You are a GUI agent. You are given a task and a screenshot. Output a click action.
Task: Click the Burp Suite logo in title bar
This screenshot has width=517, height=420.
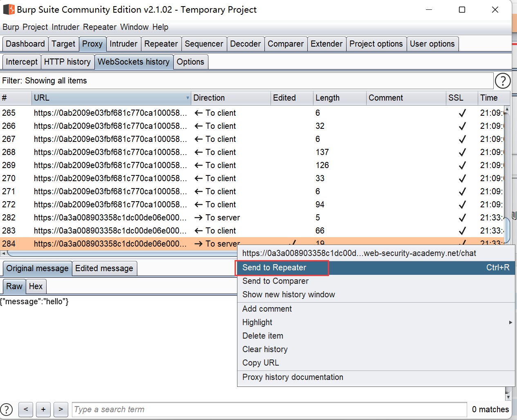tap(9, 9)
